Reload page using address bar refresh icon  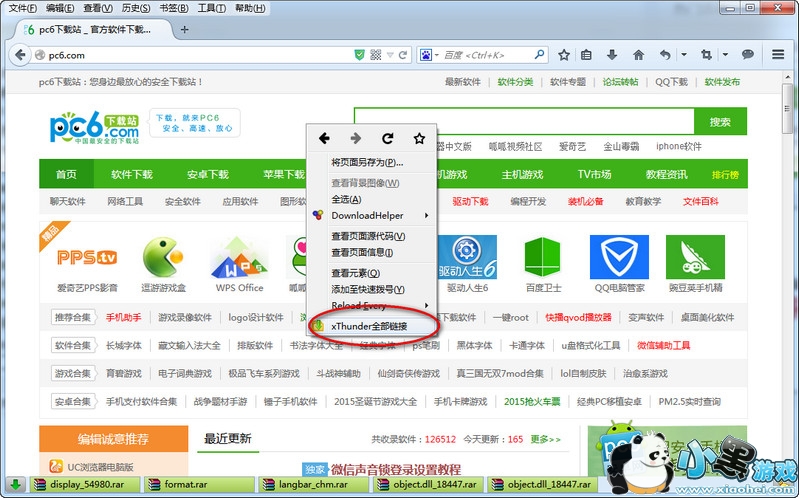tap(403, 55)
